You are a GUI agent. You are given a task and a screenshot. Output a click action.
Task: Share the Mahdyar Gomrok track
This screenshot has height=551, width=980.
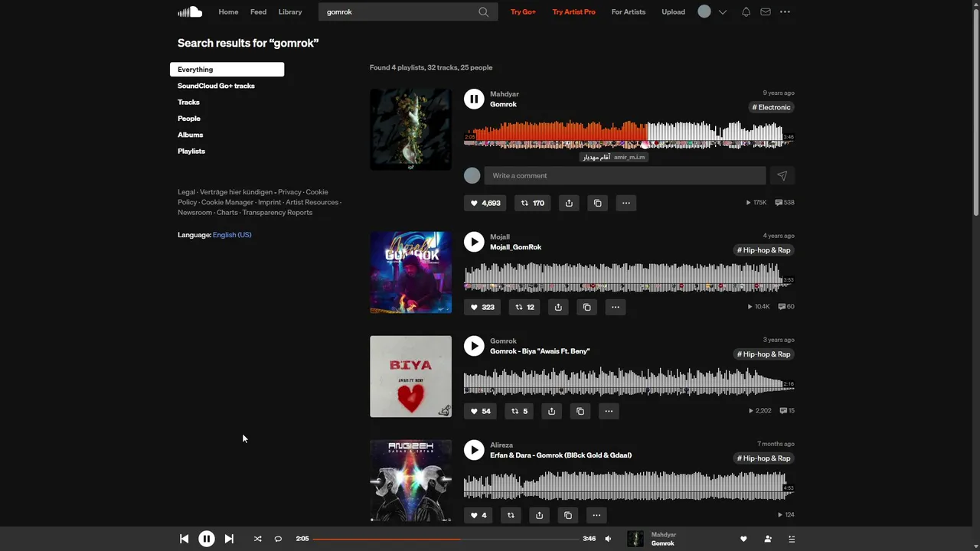tap(569, 203)
